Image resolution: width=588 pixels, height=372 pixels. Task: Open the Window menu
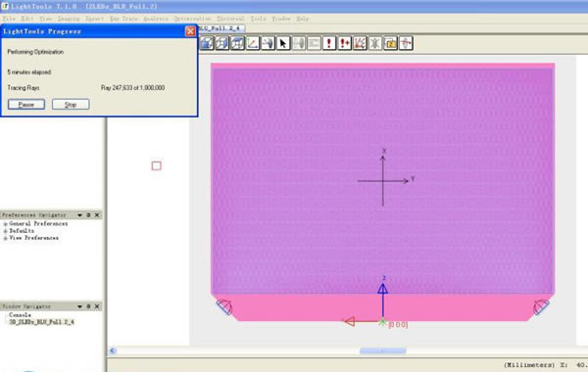tap(281, 19)
